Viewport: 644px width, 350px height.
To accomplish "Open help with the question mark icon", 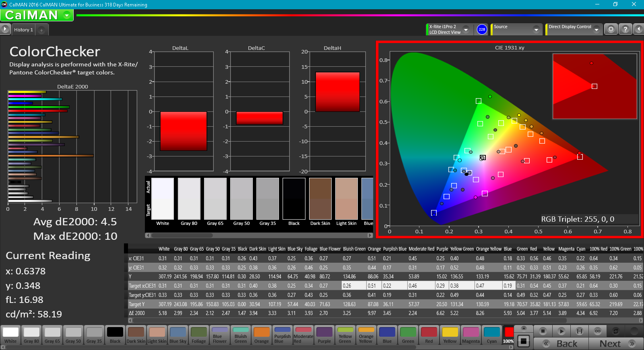I will [625, 29].
